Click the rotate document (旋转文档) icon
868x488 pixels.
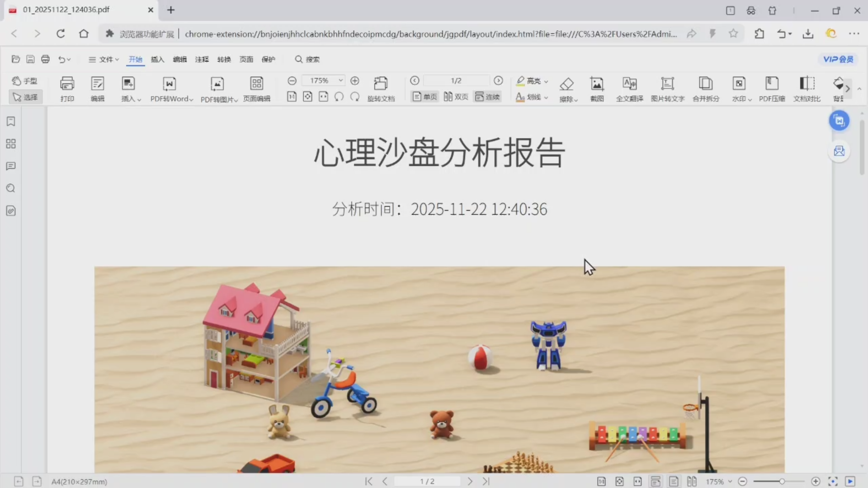pyautogui.click(x=381, y=84)
